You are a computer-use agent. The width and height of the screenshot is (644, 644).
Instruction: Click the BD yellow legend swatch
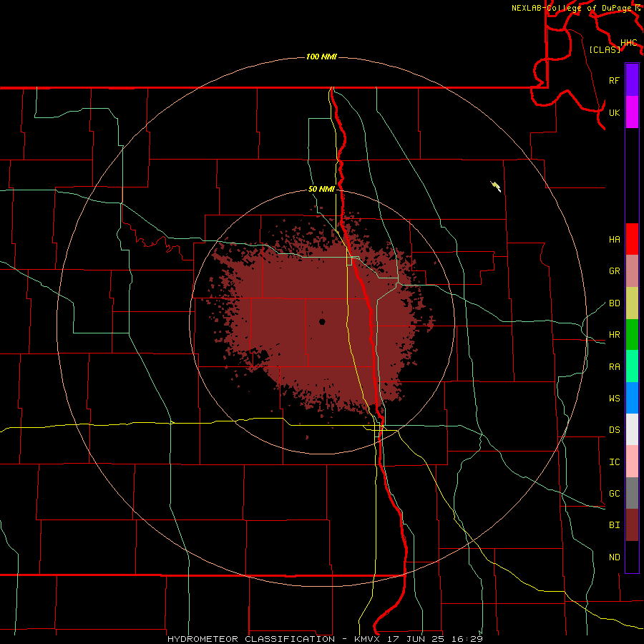632,303
